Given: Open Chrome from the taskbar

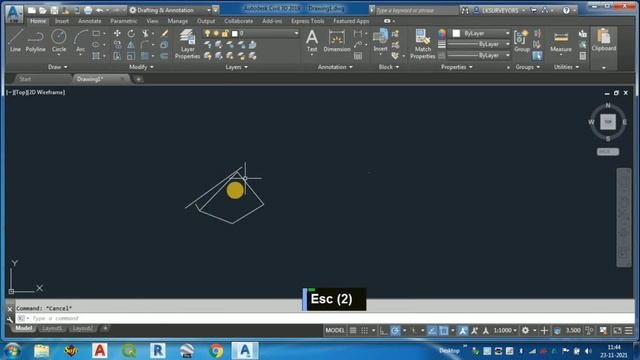Looking at the screenshot, I should pos(216,351).
